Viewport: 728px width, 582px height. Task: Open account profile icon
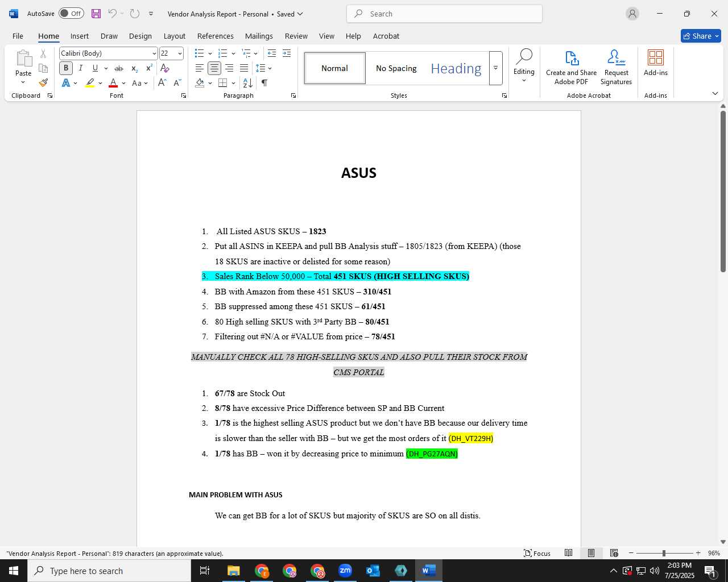coord(632,14)
